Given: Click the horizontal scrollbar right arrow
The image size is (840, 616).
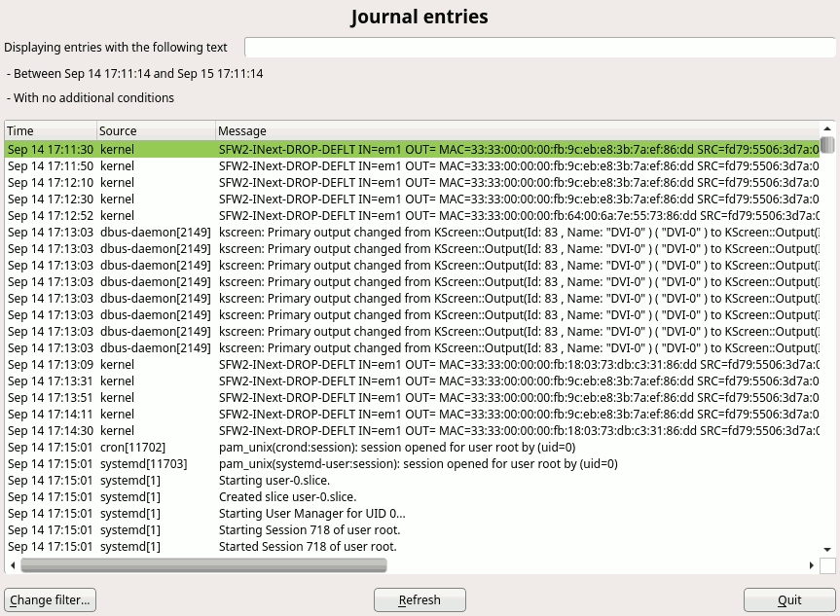Looking at the screenshot, I should [812, 564].
